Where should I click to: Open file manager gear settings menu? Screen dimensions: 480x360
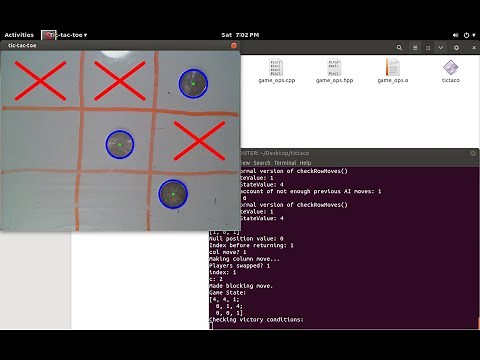click(456, 48)
